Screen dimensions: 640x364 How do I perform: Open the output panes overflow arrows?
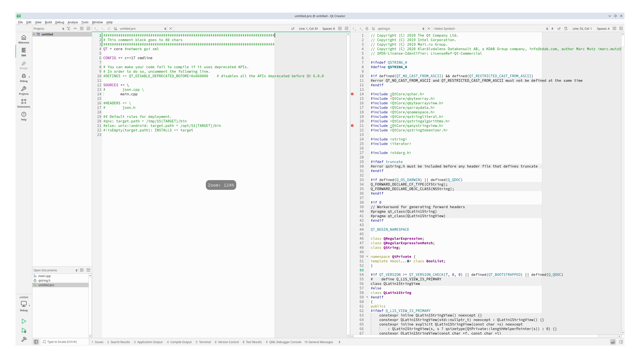coord(340,342)
